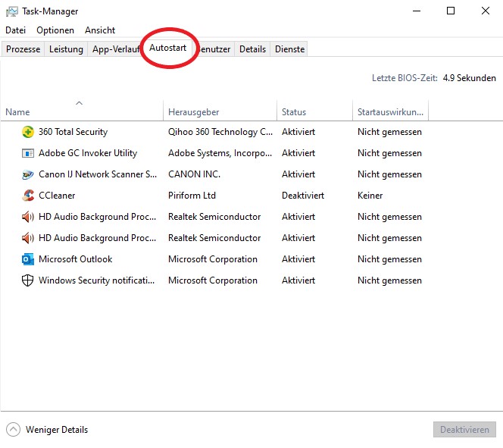
Task: Select the Autostart tab
Action: (167, 48)
